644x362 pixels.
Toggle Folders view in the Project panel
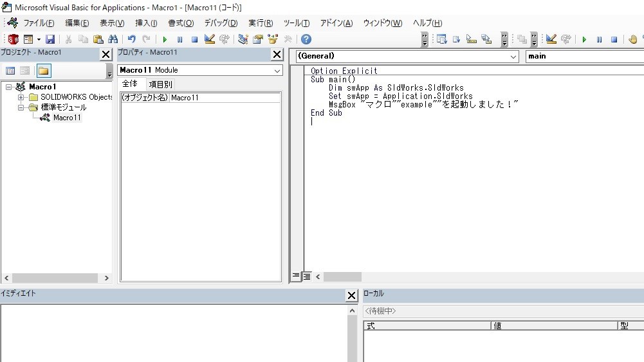coord(44,71)
